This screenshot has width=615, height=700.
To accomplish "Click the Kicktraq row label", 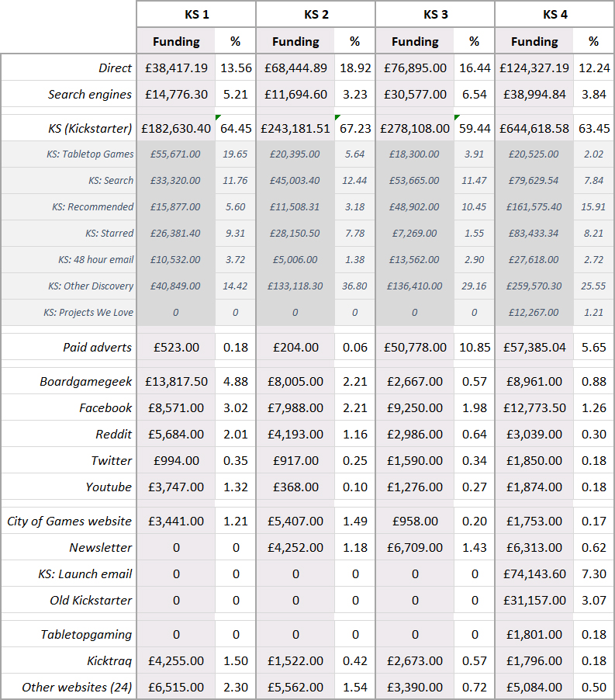I will coord(109,661).
